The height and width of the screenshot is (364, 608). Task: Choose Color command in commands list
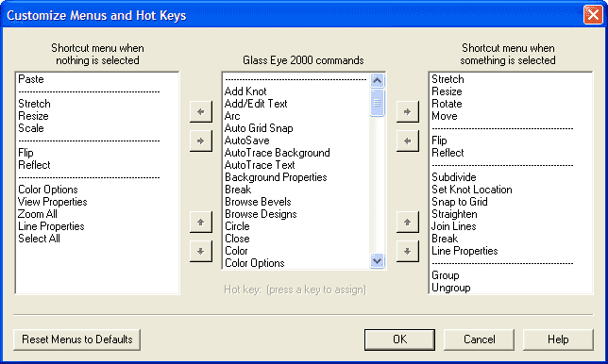(x=236, y=251)
